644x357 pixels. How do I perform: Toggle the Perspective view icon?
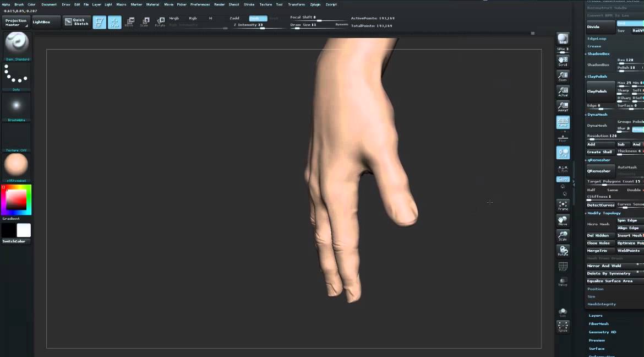click(x=563, y=122)
